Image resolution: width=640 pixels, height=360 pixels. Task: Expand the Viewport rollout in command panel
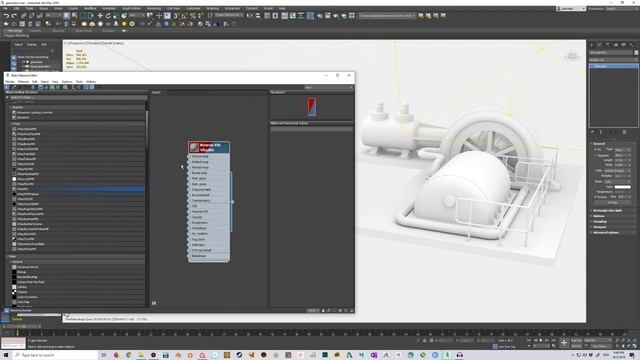[613, 227]
